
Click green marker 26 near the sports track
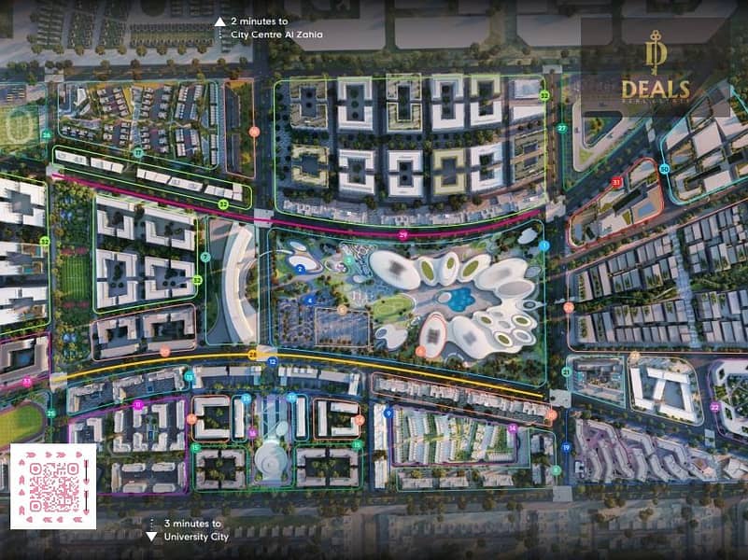(45, 134)
